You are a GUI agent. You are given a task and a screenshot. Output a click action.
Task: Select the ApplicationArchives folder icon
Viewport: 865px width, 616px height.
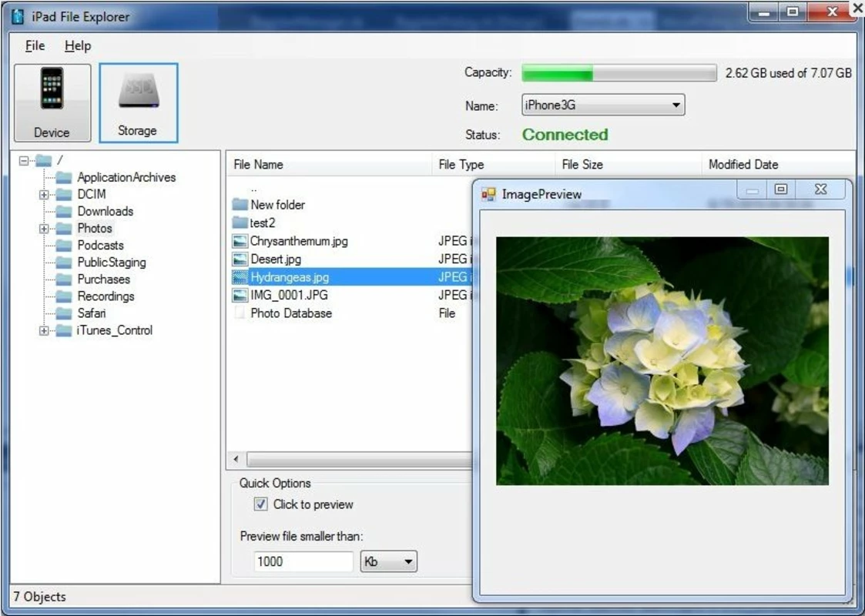coord(64,178)
